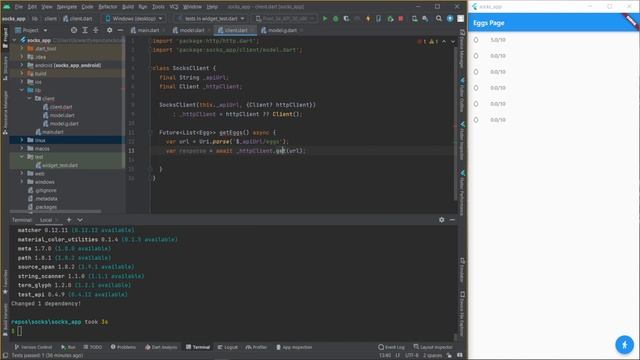Screen dimensions: 640x360
Task: Expand all in Project panel toolbar
Action: pos(85,30)
